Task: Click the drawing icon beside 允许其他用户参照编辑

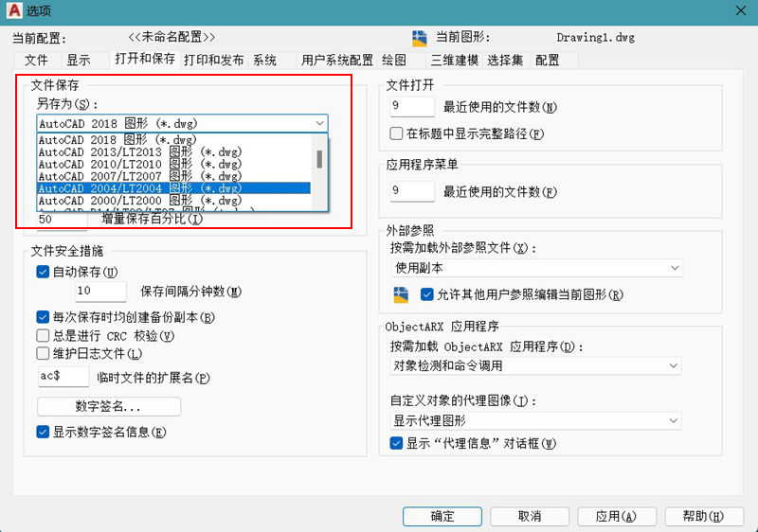Action: (401, 294)
